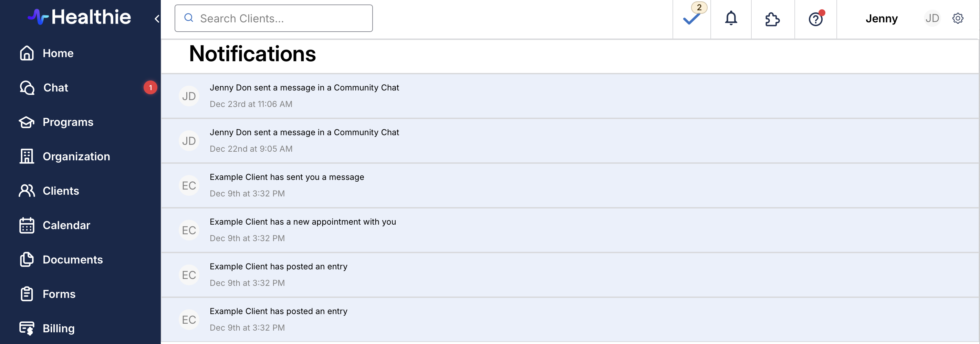
Task: Open the Clients list
Action: click(x=61, y=191)
